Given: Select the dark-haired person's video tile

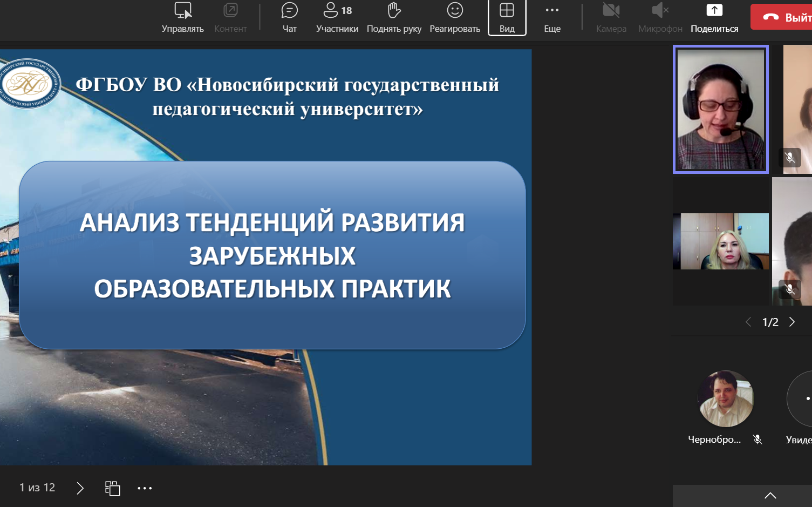Looking at the screenshot, I should pyautogui.click(x=792, y=241).
